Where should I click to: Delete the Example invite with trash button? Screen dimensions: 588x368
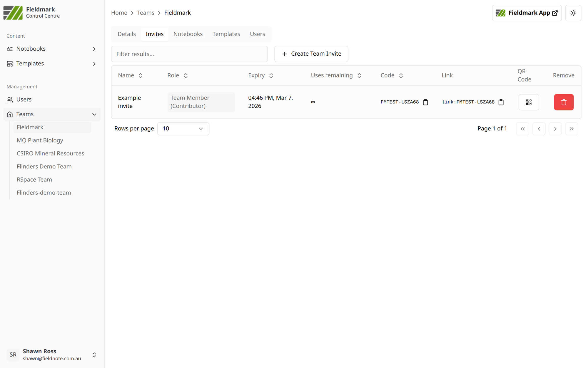pyautogui.click(x=563, y=102)
